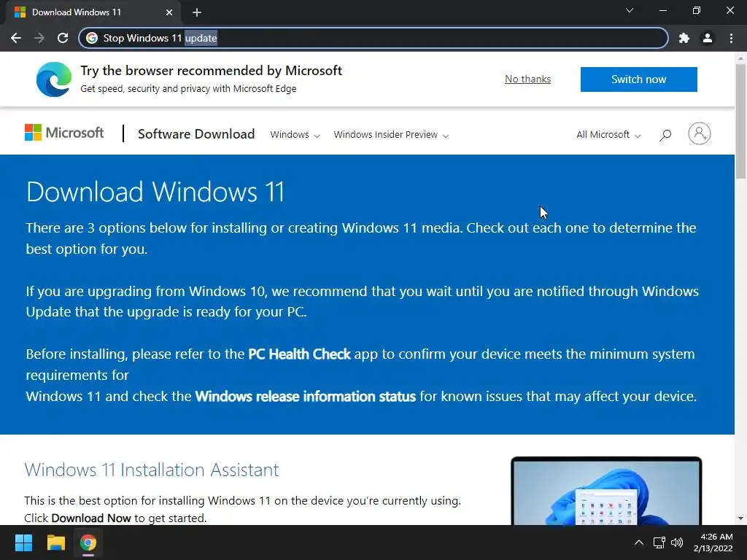The width and height of the screenshot is (747, 560).
Task: Open the Chrome profile avatar menu
Action: (708, 38)
